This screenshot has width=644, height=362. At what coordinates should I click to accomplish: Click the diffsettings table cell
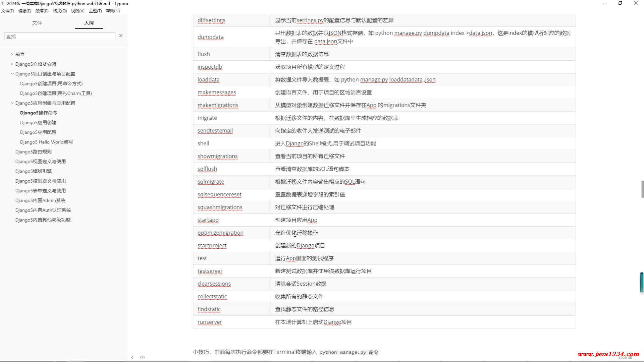pos(232,20)
